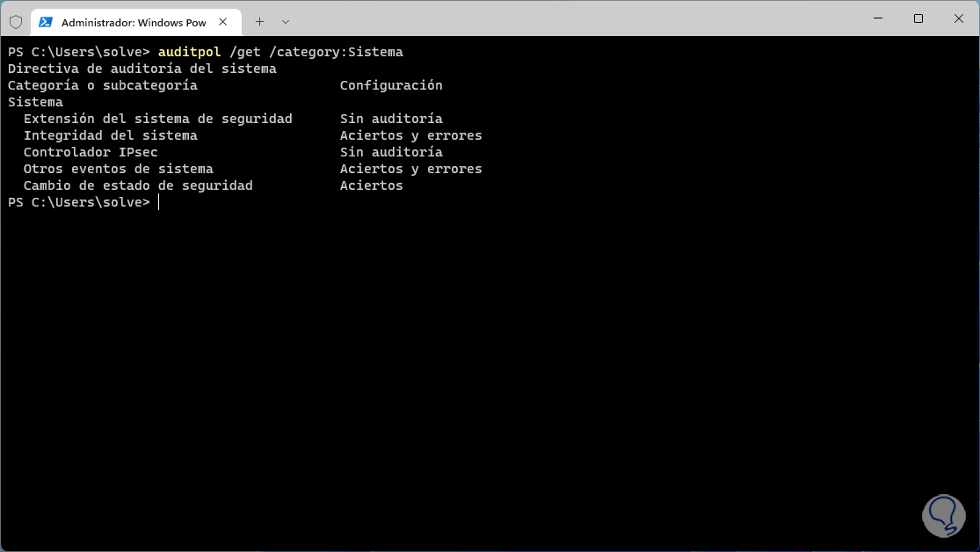
Task: Click the 'Categoría o subcategoría' header text
Action: coord(102,85)
